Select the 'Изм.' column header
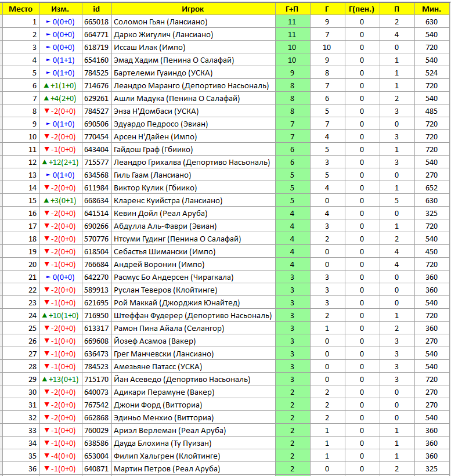 click(x=60, y=9)
